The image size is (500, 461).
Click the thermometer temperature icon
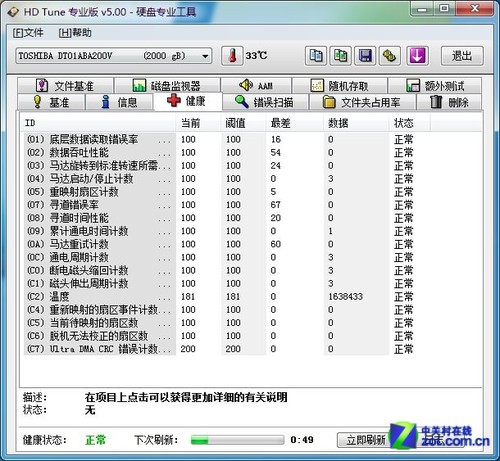pyautogui.click(x=232, y=56)
